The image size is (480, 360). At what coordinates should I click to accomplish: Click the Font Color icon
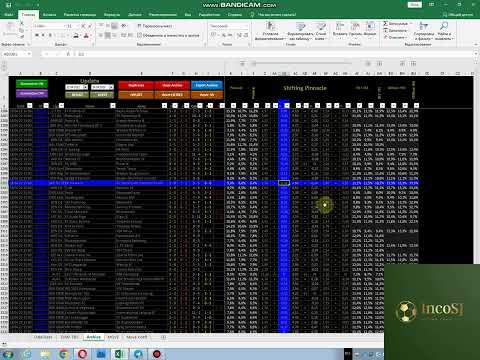click(x=86, y=35)
